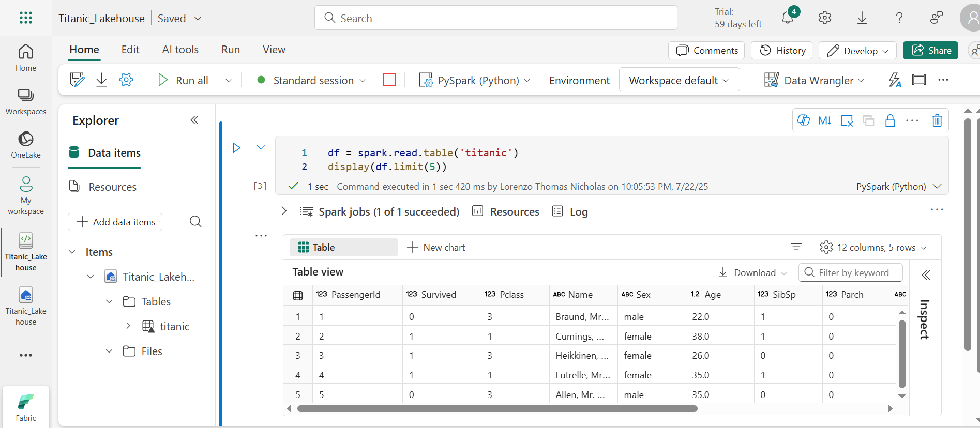Viewport: 980px width, 428px height.
Task: Switch to the AI tools tab
Action: click(x=180, y=50)
